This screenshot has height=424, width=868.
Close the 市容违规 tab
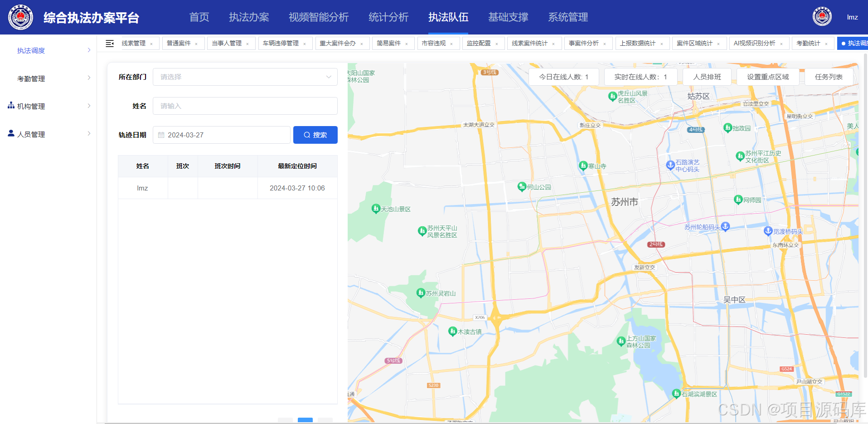[x=451, y=44]
